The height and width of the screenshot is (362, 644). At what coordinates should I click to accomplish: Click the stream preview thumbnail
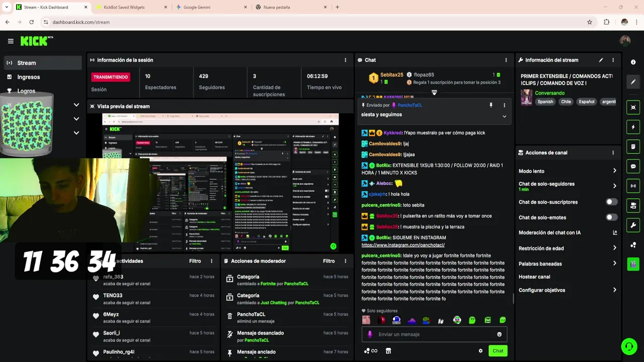tap(220, 183)
